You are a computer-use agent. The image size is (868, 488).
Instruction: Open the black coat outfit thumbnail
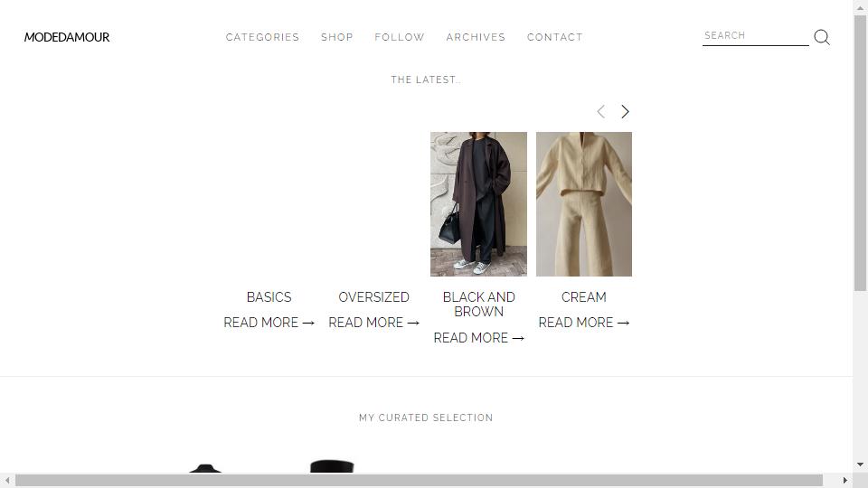click(x=479, y=203)
